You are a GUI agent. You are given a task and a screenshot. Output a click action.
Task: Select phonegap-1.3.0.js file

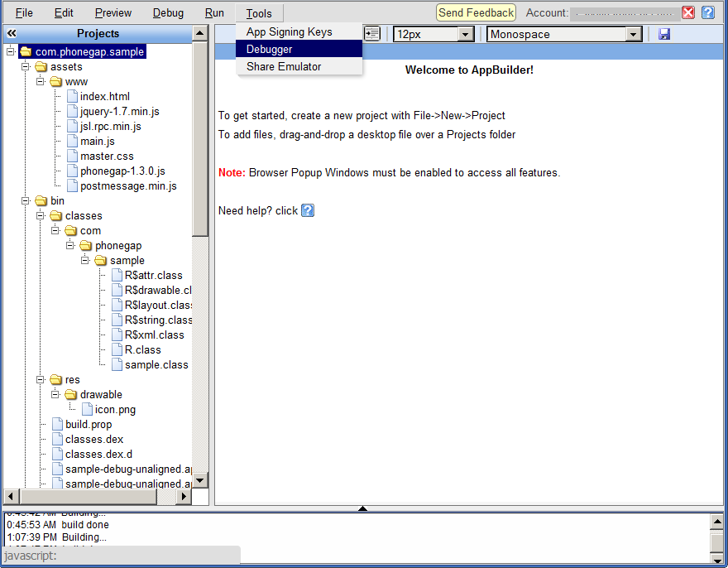click(122, 171)
